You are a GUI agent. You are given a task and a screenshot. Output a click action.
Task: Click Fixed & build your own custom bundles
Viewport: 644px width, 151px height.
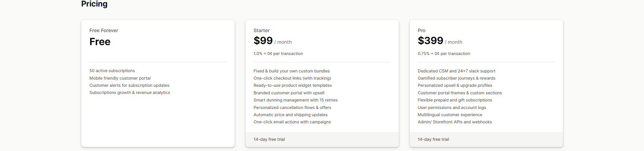pyautogui.click(x=292, y=71)
